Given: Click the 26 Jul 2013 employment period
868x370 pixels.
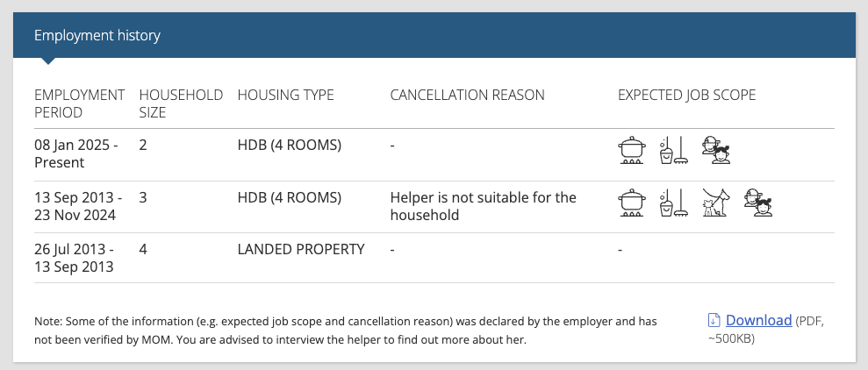Looking at the screenshot, I should click(75, 259).
